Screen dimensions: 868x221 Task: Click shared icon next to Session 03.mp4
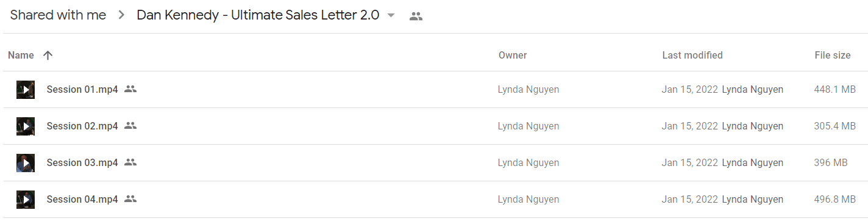pos(130,162)
